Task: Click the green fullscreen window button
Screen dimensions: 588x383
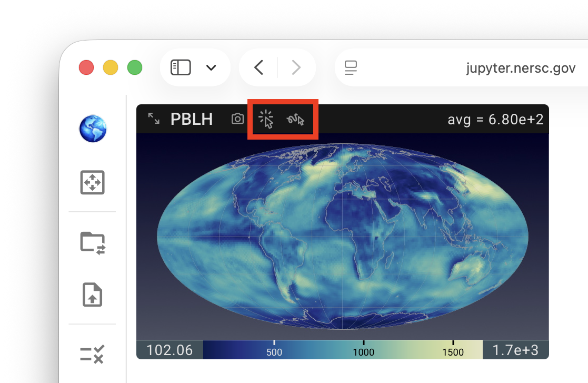Action: click(135, 67)
